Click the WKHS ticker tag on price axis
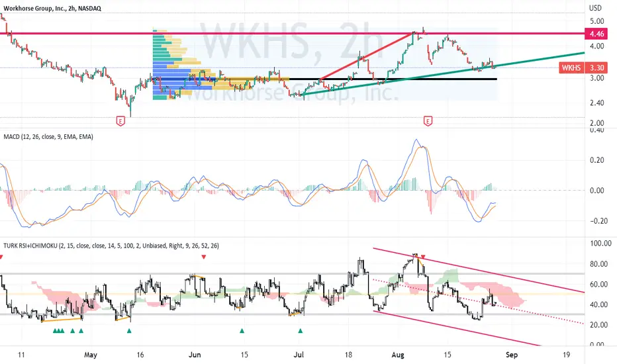The height and width of the screenshot is (364, 617). pyautogui.click(x=571, y=68)
